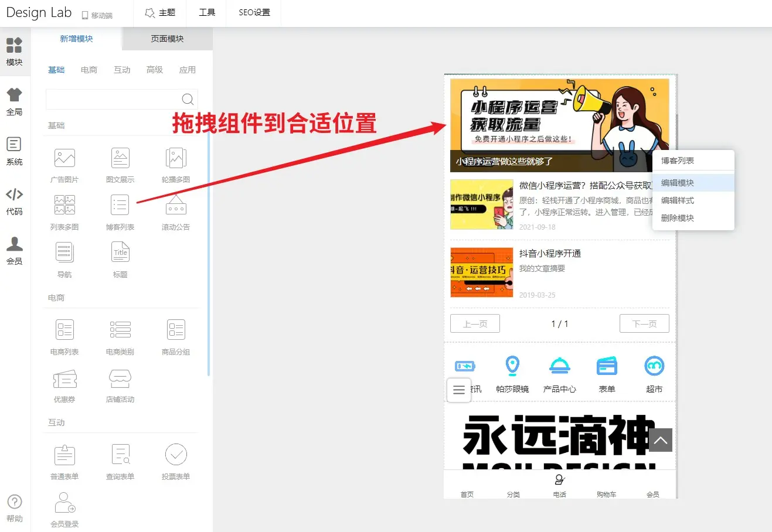Click the 优惠券 coupon module icon
The image size is (772, 532).
click(64, 380)
